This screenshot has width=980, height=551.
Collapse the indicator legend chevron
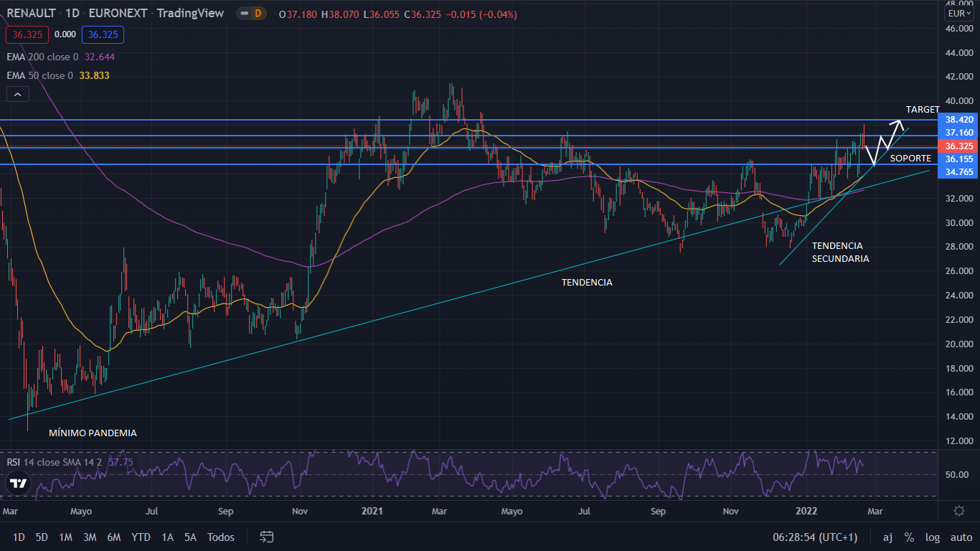(17, 94)
